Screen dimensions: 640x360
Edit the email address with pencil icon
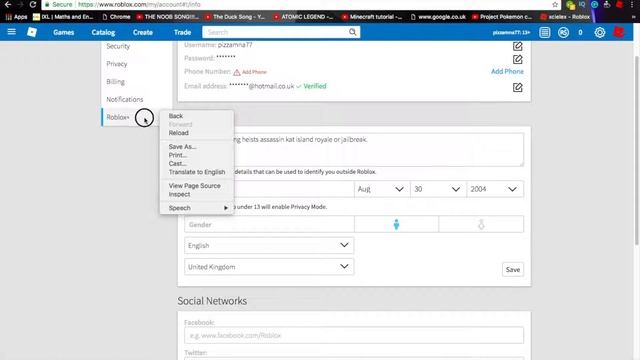[x=518, y=87]
